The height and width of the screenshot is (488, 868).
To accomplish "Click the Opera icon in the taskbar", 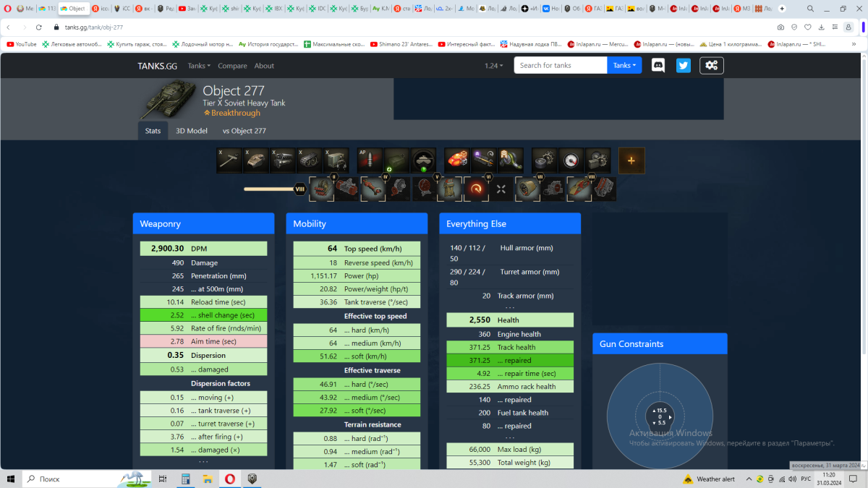I will (x=230, y=479).
